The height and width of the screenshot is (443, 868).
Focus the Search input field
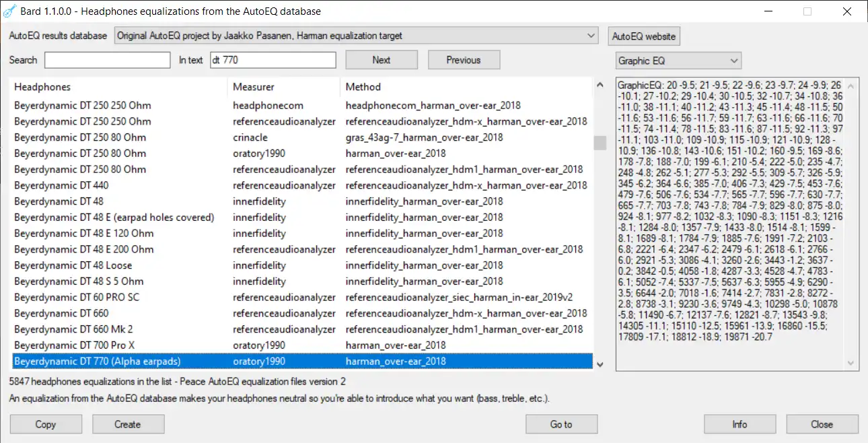tap(108, 60)
